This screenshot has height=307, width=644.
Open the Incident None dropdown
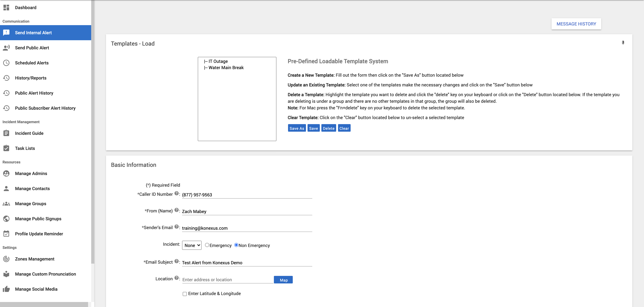coord(192,245)
